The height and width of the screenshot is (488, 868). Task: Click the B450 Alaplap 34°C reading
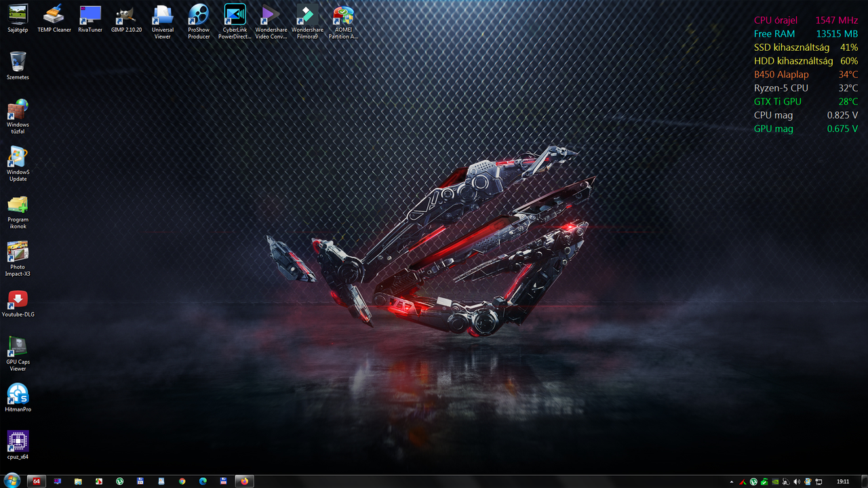[806, 75]
